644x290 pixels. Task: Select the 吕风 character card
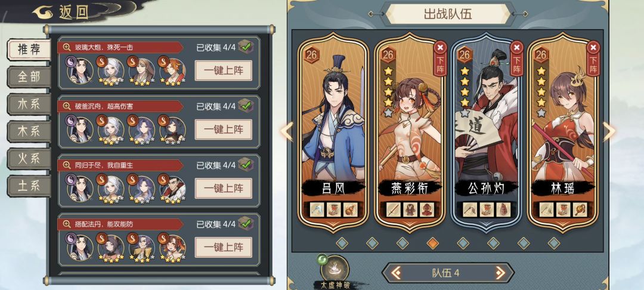(333, 132)
